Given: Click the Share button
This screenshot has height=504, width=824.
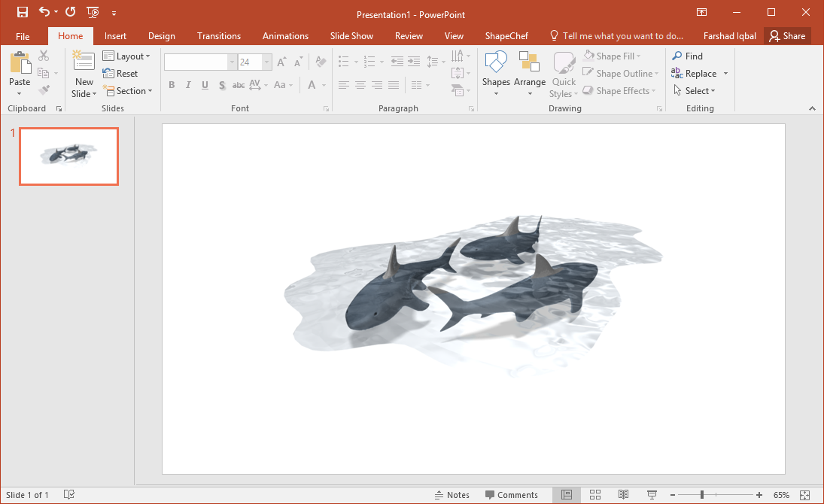Looking at the screenshot, I should (x=787, y=36).
